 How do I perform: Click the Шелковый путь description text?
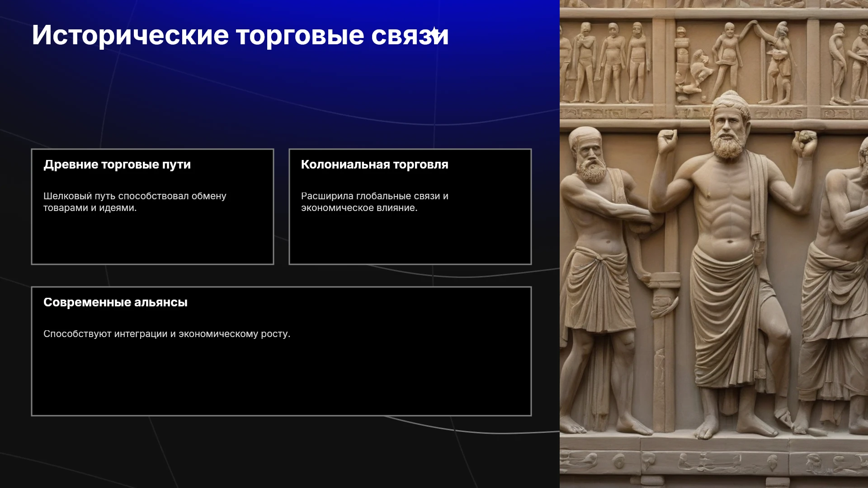tap(135, 202)
